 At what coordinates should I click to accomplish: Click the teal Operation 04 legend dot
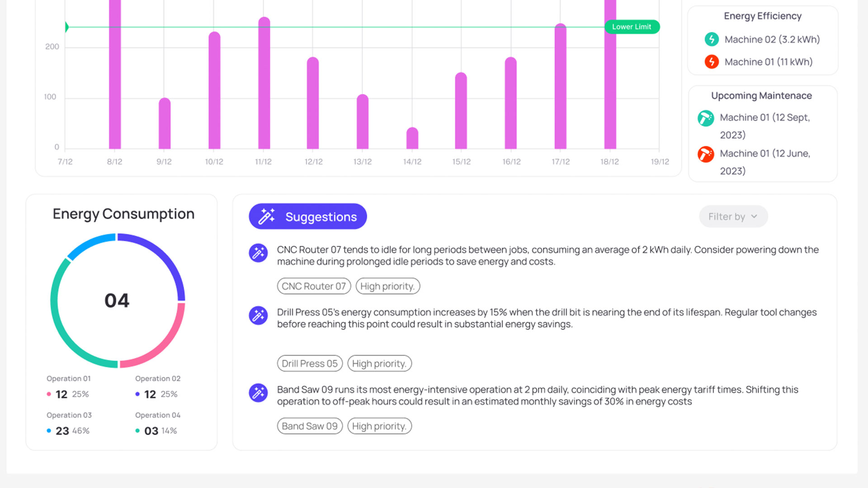[137, 431]
